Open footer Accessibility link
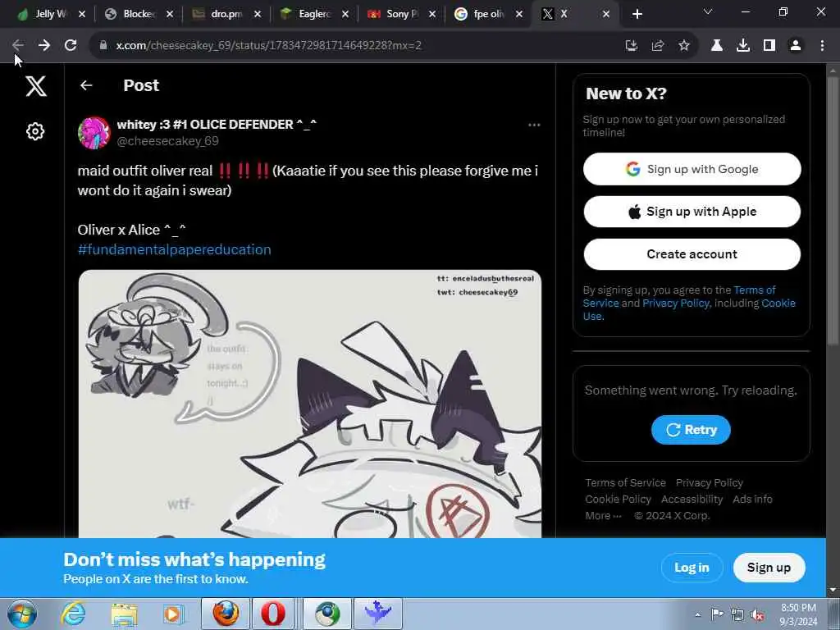Image resolution: width=840 pixels, height=630 pixels. pyautogui.click(x=692, y=500)
